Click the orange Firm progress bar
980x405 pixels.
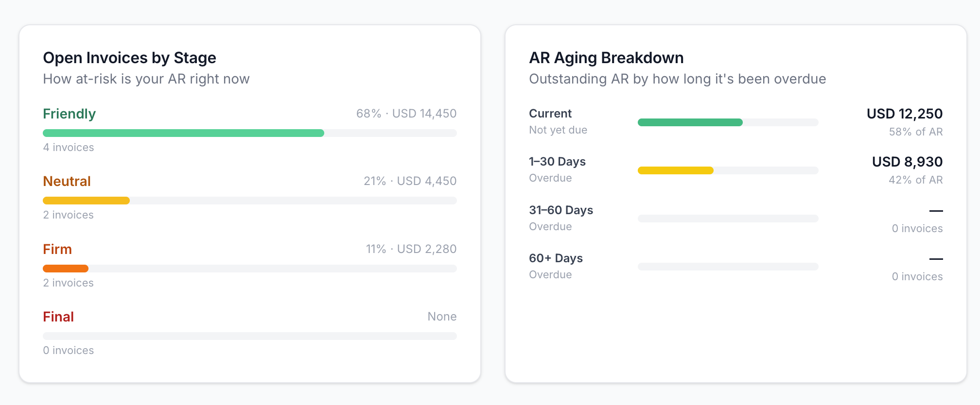[x=66, y=269]
